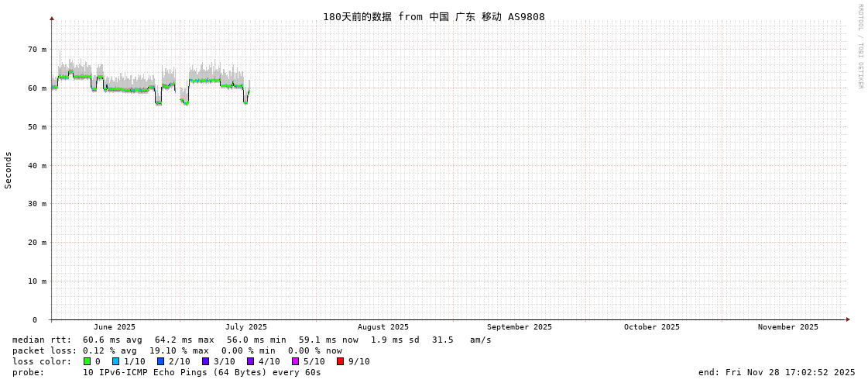
Task: Click the end timestamp text
Action: 777,372
